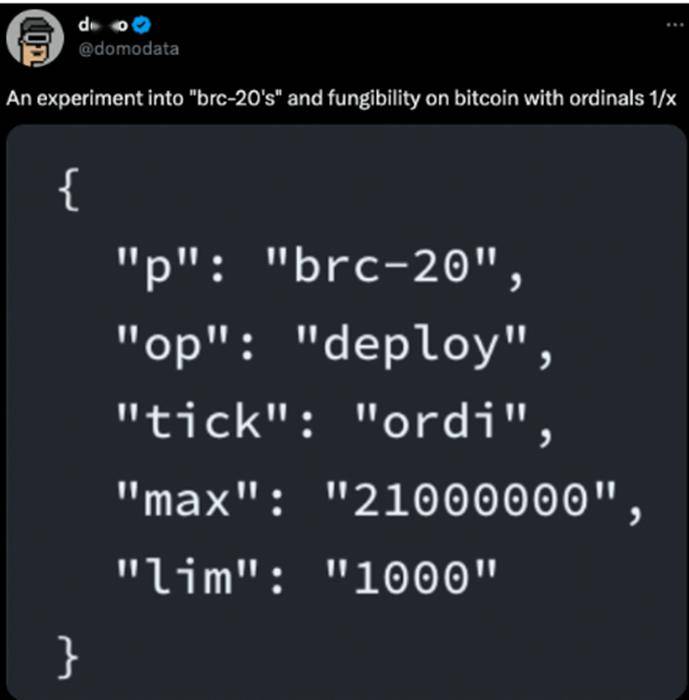The image size is (689, 700).
Task: Click the "21000000" max supply value
Action: (471, 498)
